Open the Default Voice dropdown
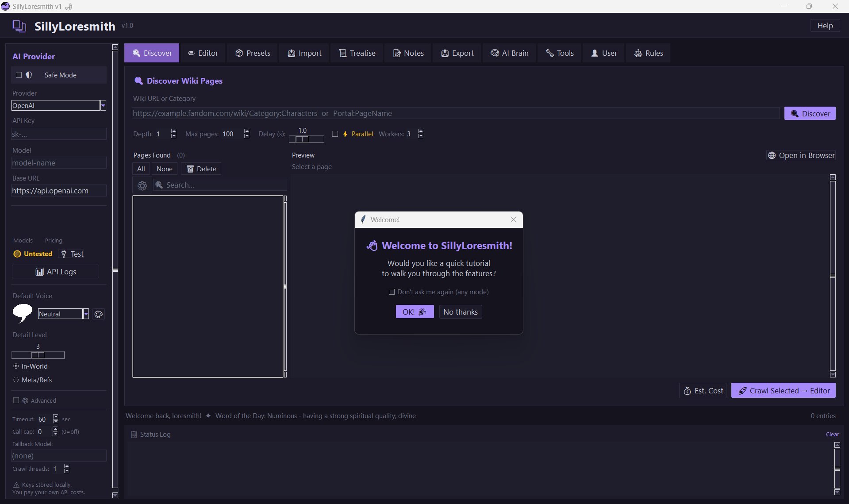849x504 pixels. point(86,314)
